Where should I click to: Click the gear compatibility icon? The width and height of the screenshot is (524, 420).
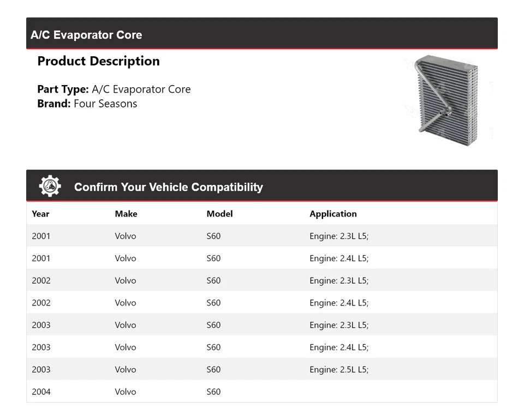(x=50, y=186)
